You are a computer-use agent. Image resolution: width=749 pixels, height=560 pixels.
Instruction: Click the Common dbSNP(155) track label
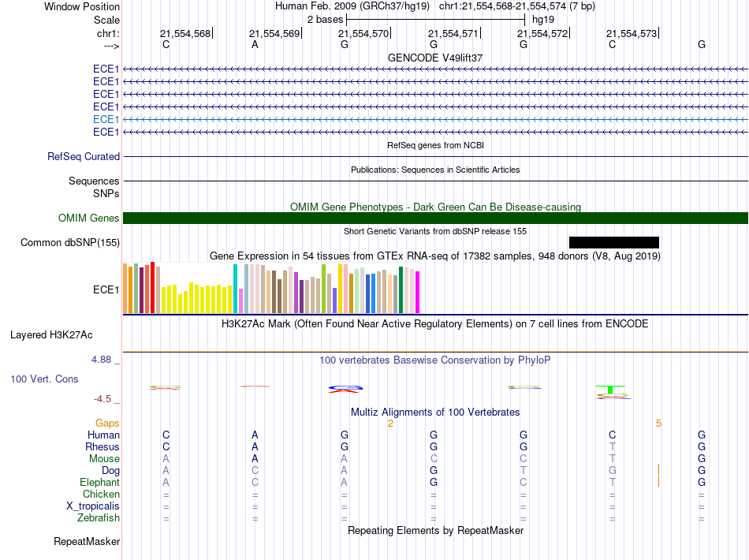pos(70,243)
